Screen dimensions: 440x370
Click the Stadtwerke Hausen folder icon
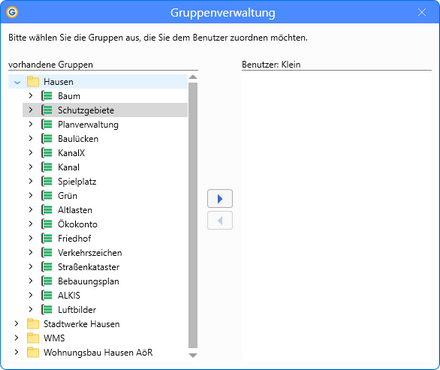(x=33, y=324)
